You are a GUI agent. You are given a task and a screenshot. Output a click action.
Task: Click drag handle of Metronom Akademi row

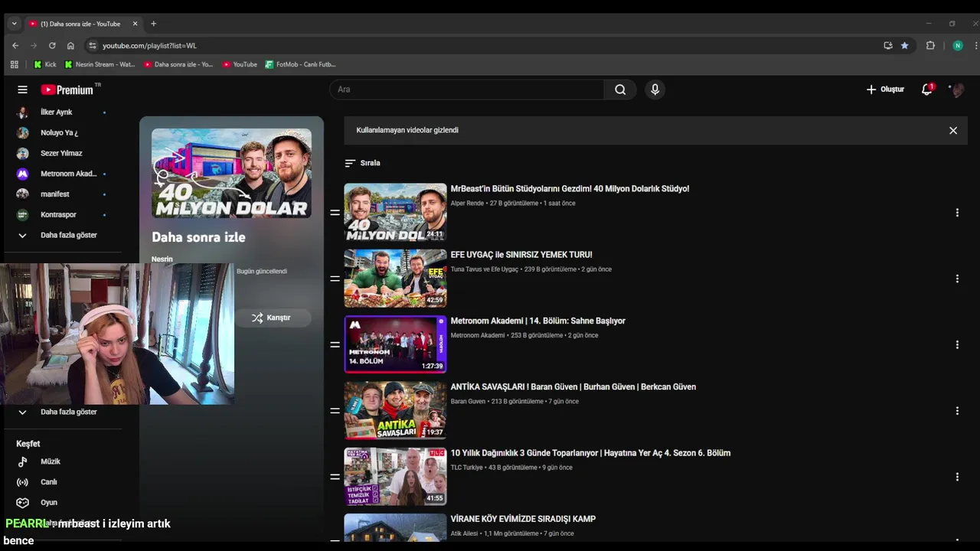pyautogui.click(x=335, y=344)
